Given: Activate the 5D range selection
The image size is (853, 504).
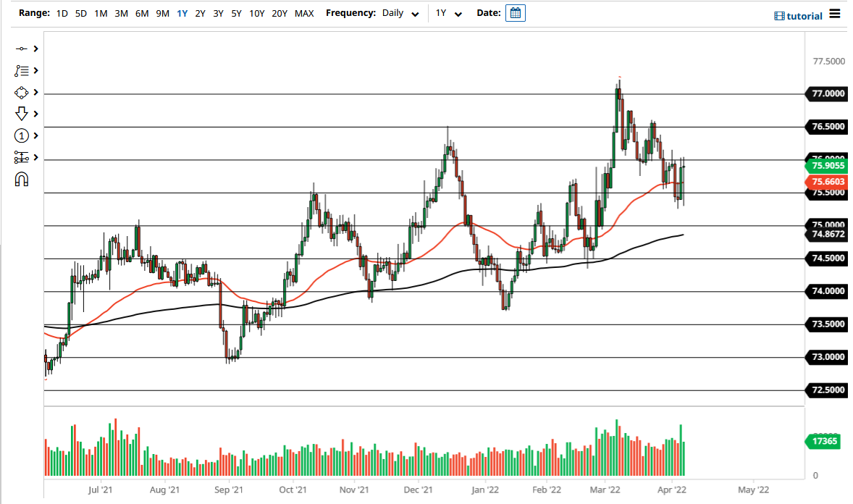Looking at the screenshot, I should click(x=80, y=13).
